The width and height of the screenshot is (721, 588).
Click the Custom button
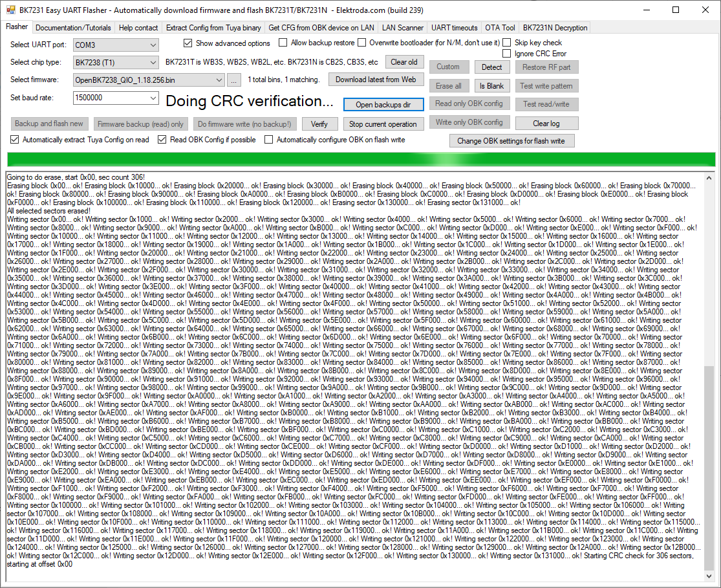point(448,67)
